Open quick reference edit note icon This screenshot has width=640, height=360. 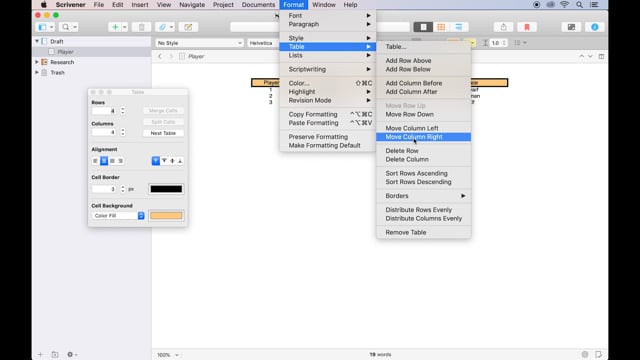(x=188, y=27)
